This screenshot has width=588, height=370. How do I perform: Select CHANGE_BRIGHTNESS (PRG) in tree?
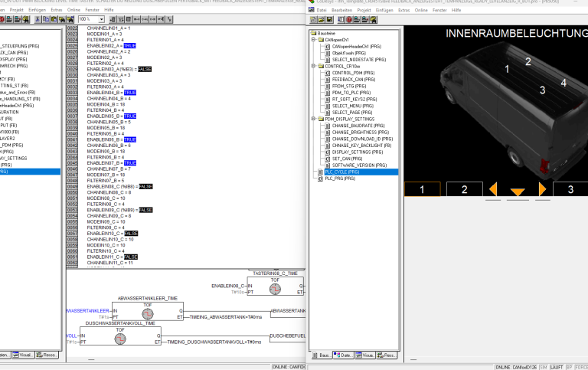pyautogui.click(x=361, y=132)
